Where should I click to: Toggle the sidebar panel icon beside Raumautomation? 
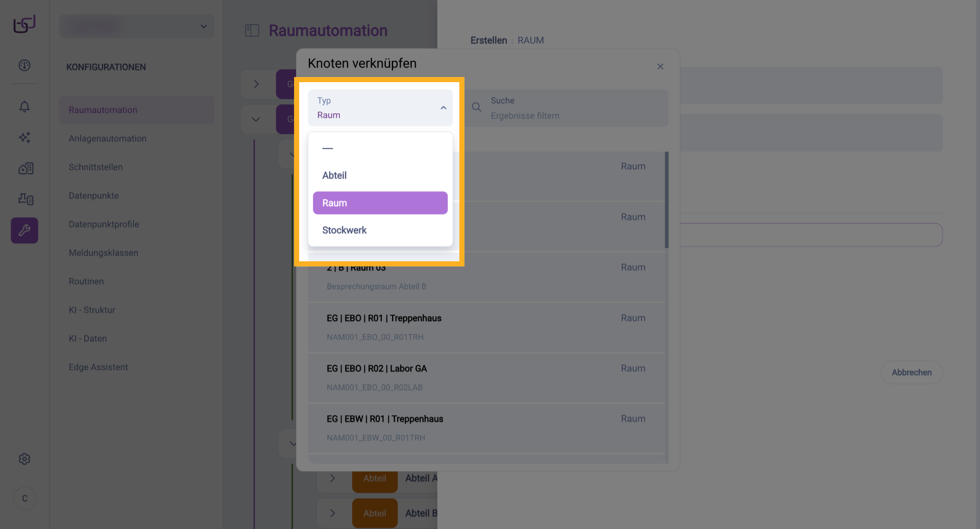(252, 31)
